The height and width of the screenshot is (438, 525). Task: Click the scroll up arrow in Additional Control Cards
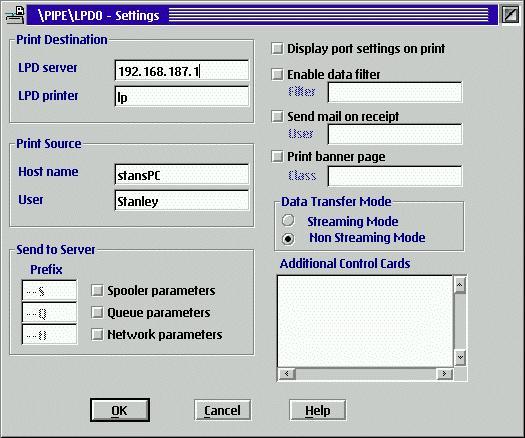[x=460, y=285]
